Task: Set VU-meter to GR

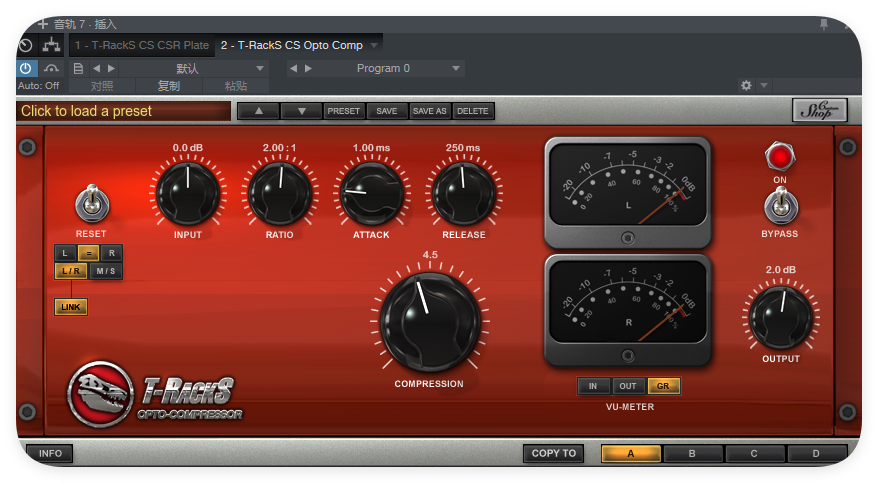Action: click(x=663, y=386)
